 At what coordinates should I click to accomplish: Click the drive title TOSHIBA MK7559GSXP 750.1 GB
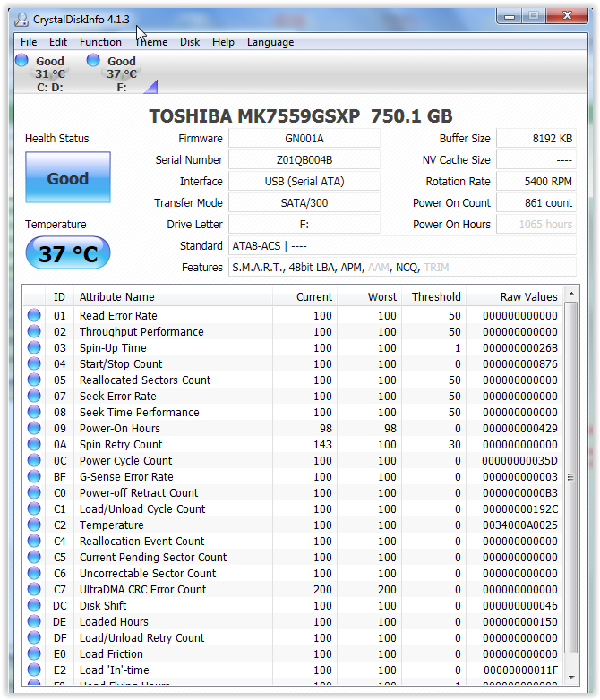tap(301, 116)
